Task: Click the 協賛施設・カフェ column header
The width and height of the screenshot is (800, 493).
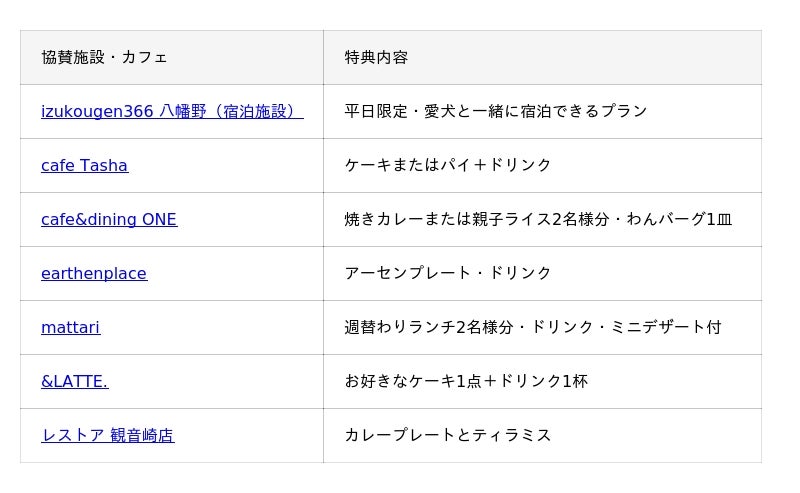Action: click(x=104, y=57)
